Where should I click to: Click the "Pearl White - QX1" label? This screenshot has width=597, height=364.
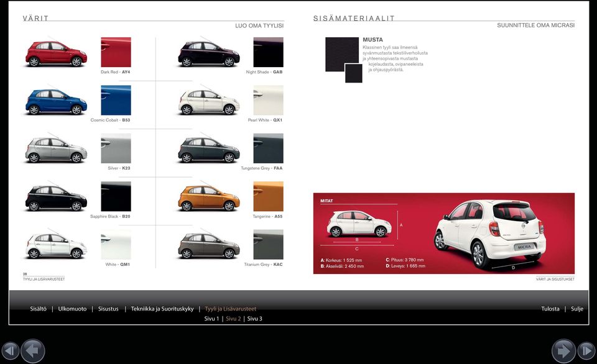point(265,120)
